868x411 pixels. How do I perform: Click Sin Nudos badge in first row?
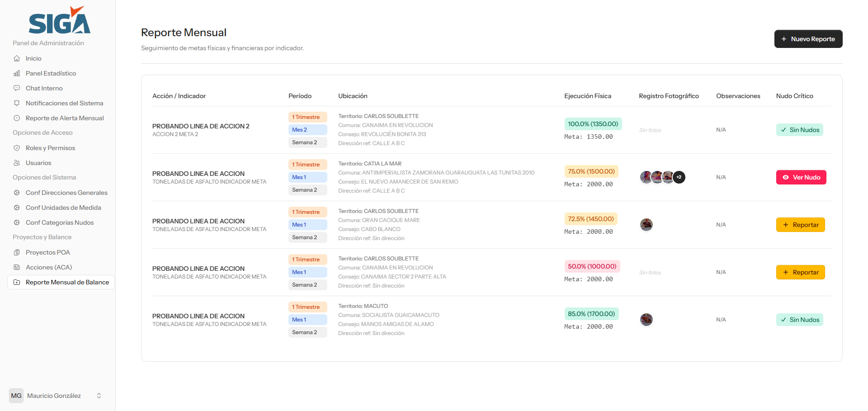(799, 130)
